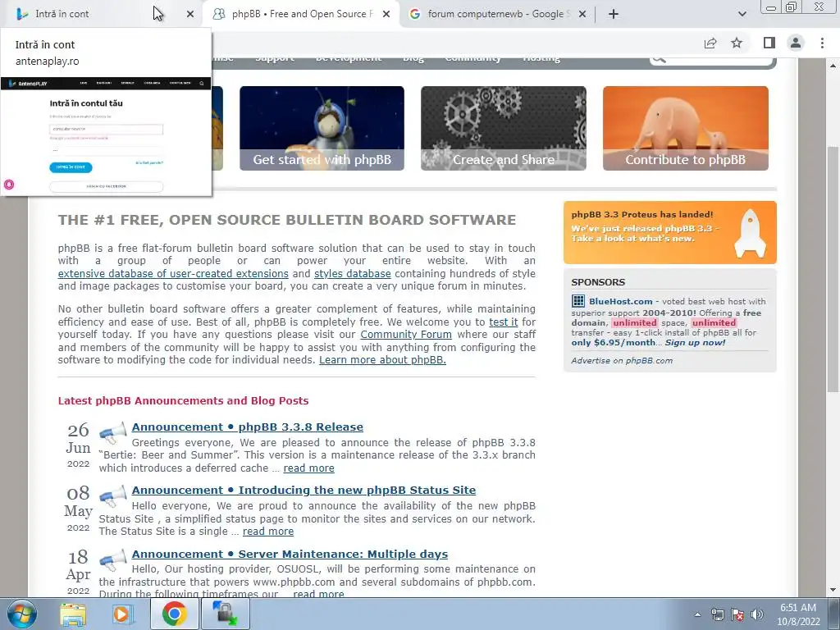The height and width of the screenshot is (630, 840).
Task: Open Windows Explorer from the taskbar
Action: click(73, 614)
